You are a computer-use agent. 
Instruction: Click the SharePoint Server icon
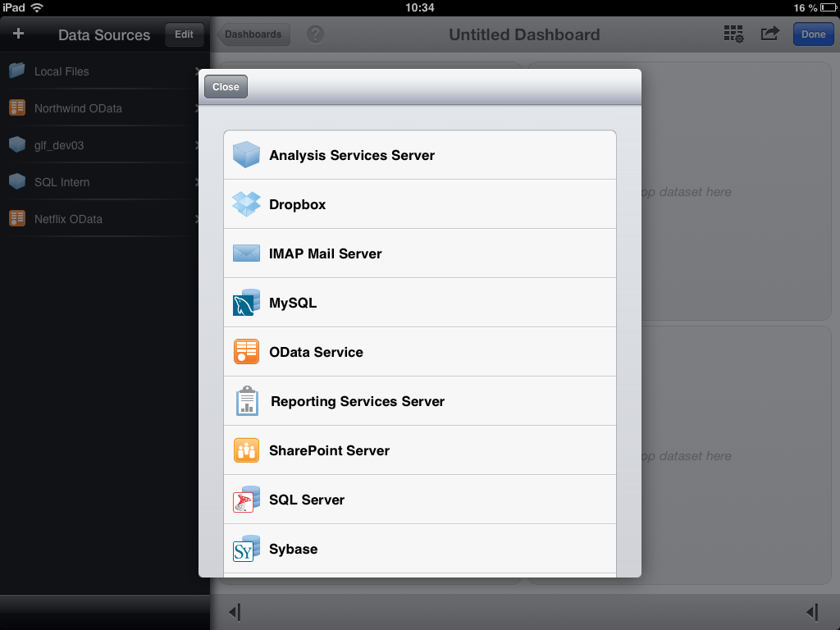coord(246,450)
